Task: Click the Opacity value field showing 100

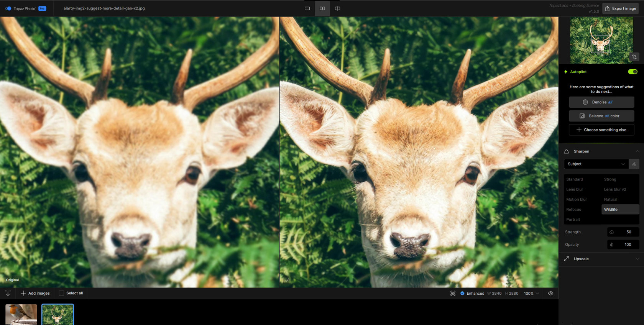Action: [623, 245]
